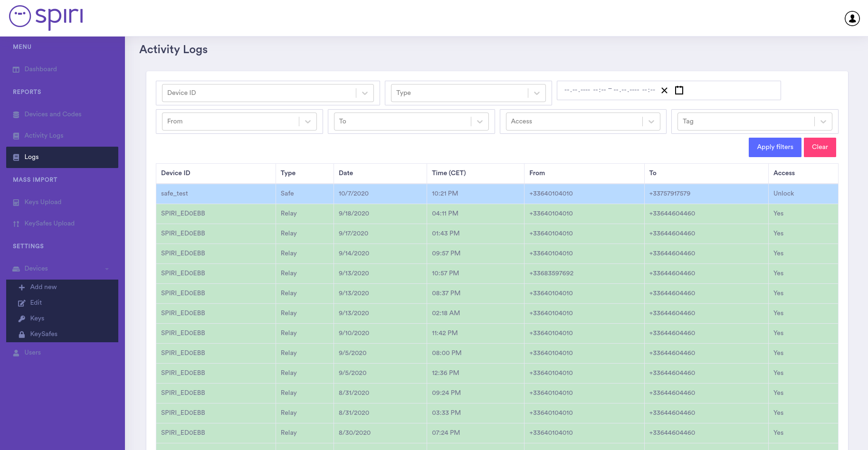The height and width of the screenshot is (450, 868).
Task: Open the calendar date picker icon
Action: (679, 91)
